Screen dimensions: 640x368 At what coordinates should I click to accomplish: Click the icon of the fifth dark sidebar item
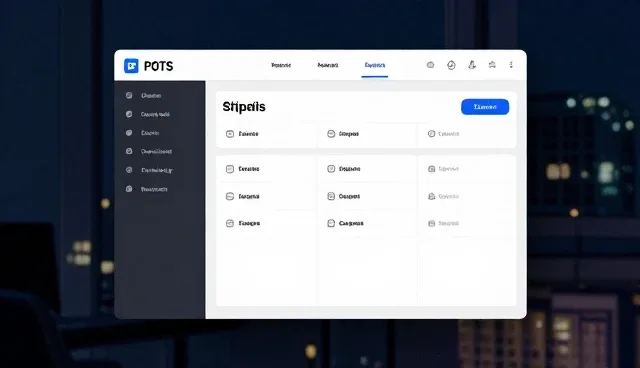point(129,170)
